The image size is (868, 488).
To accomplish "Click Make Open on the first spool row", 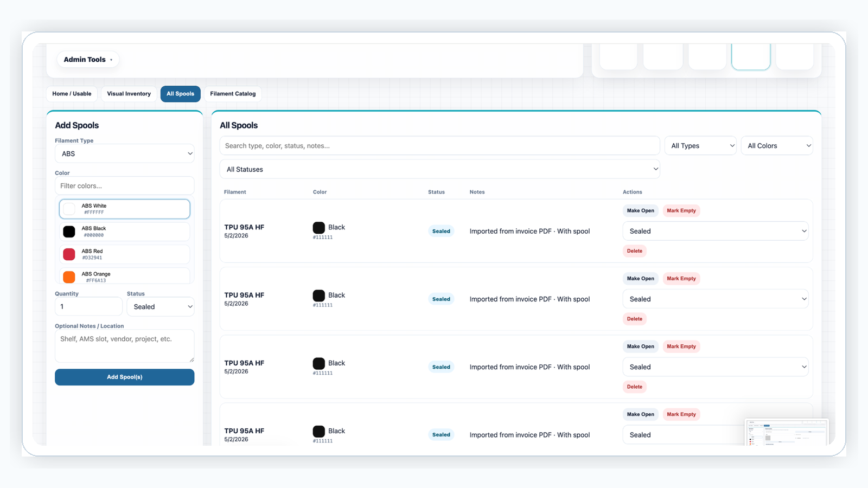I will [640, 210].
